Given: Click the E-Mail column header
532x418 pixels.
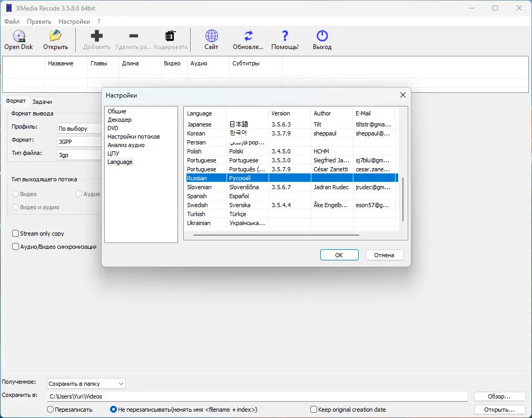Looking at the screenshot, I should click(373, 113).
